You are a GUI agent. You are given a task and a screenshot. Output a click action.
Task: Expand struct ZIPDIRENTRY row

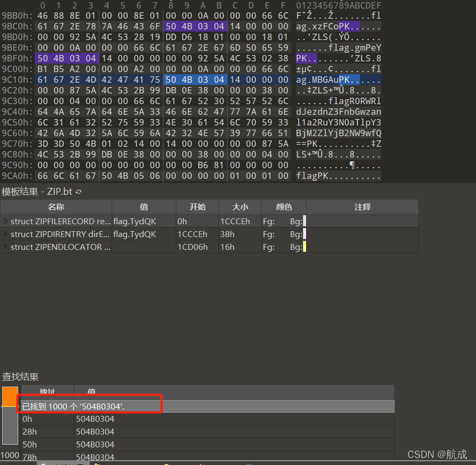(5, 234)
